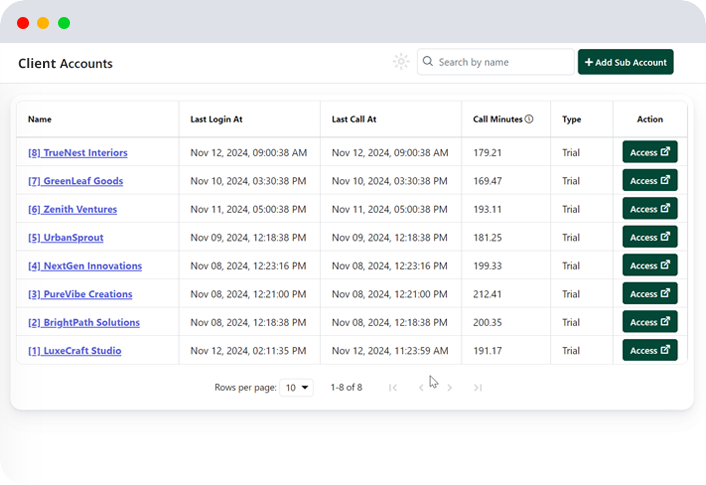Jump to the last page arrow

click(478, 387)
